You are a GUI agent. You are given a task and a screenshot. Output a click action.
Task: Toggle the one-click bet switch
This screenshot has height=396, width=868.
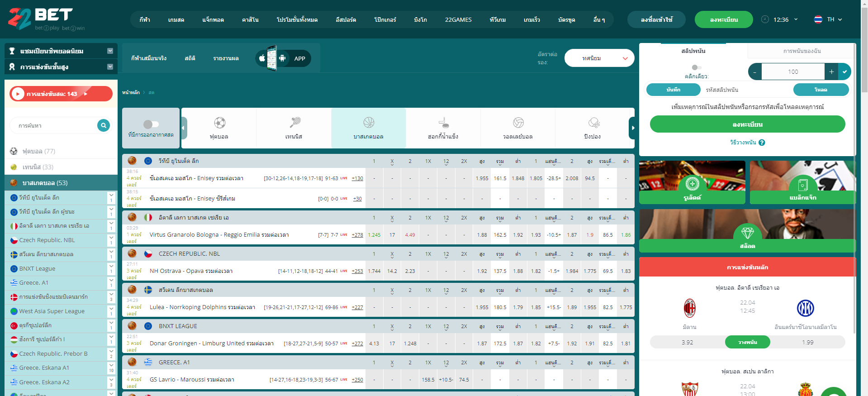point(697,67)
